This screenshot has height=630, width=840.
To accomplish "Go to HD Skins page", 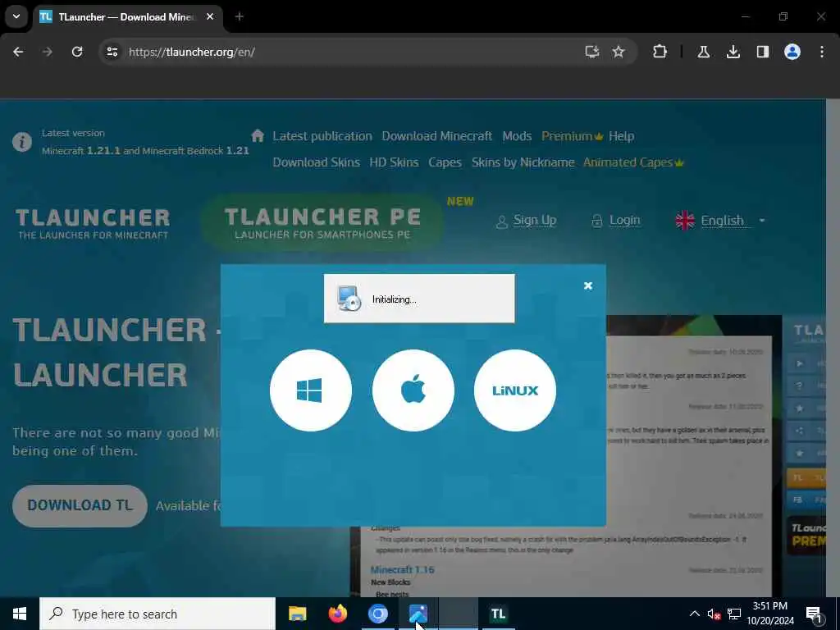I will click(x=394, y=162).
